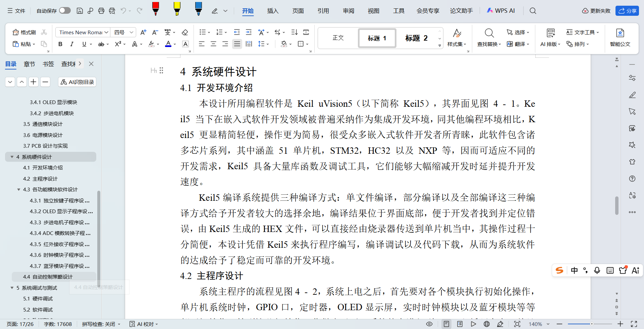
Task: Collapse the 4.3 各功能模块软件设计 node
Action: coord(19,190)
